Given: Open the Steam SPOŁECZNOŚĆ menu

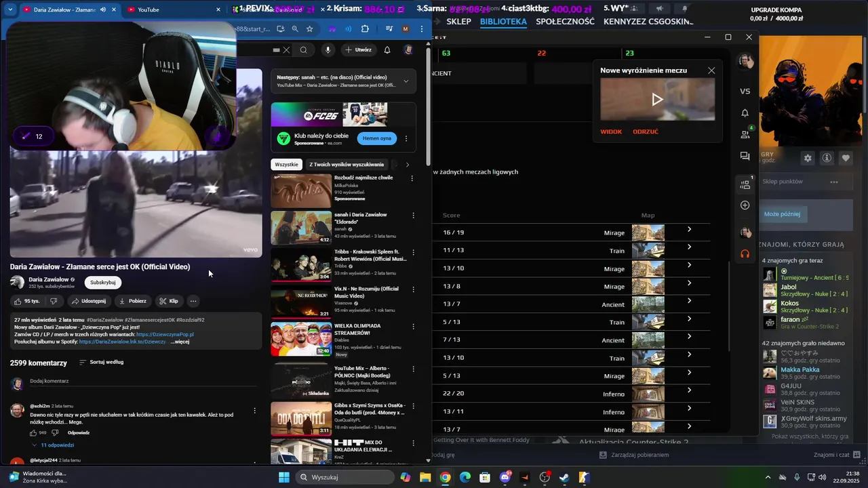Looking at the screenshot, I should 565,21.
